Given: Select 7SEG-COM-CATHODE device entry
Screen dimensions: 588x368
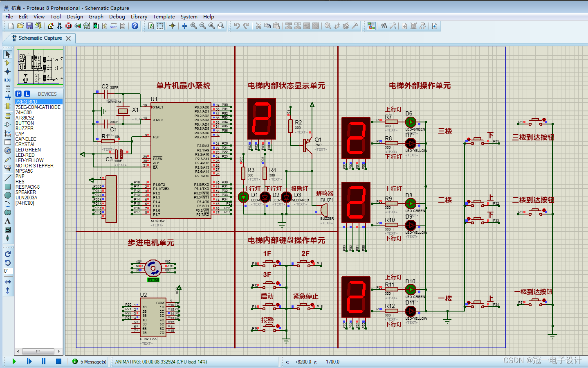Looking at the screenshot, I should 38,107.
